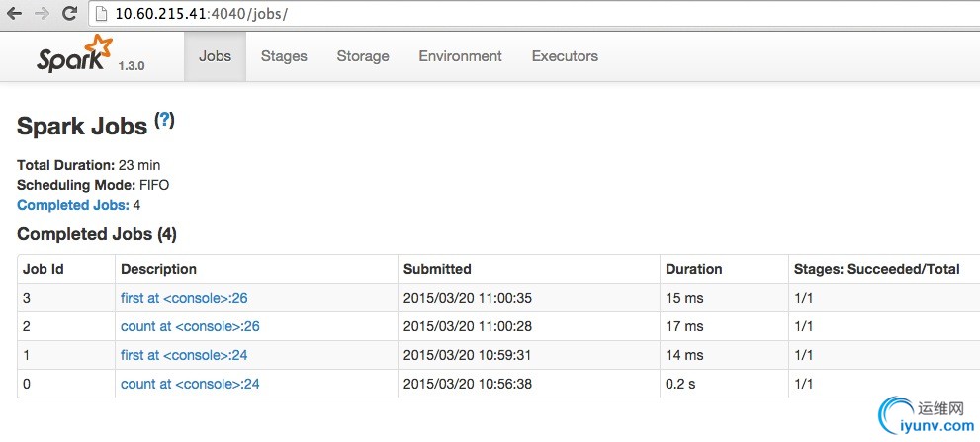Sort table by Job Id column header

(44, 269)
